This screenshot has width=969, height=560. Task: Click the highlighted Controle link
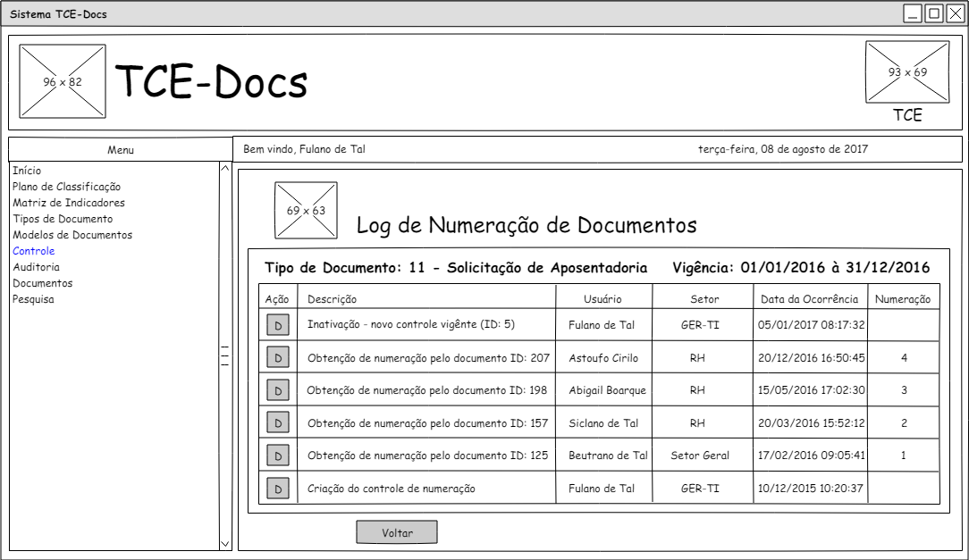[x=33, y=251]
